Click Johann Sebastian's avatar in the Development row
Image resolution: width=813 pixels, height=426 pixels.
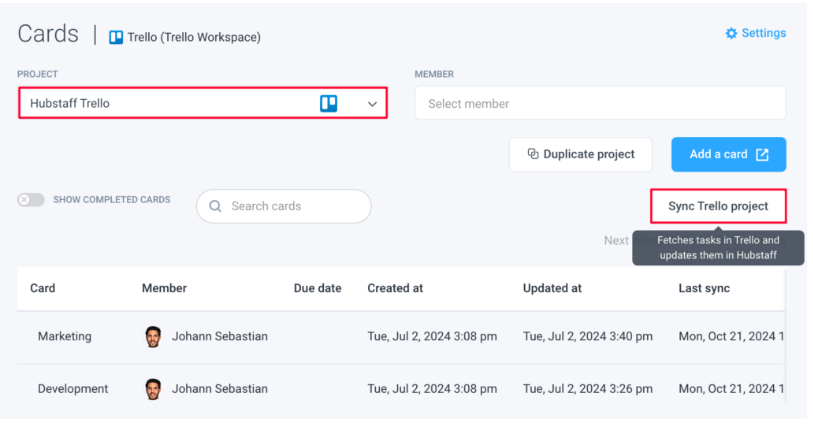click(x=153, y=388)
